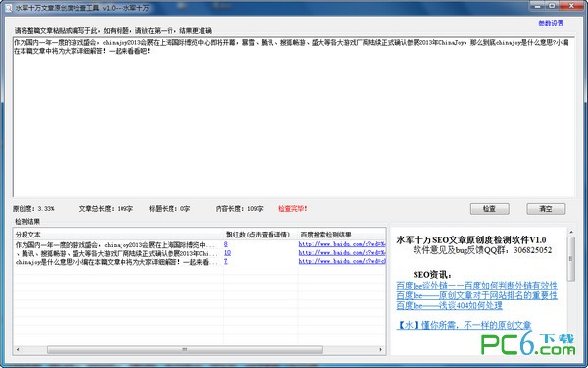The image size is (588, 368).
Task: Select the 分段文本 column header
Action: [x=119, y=235]
